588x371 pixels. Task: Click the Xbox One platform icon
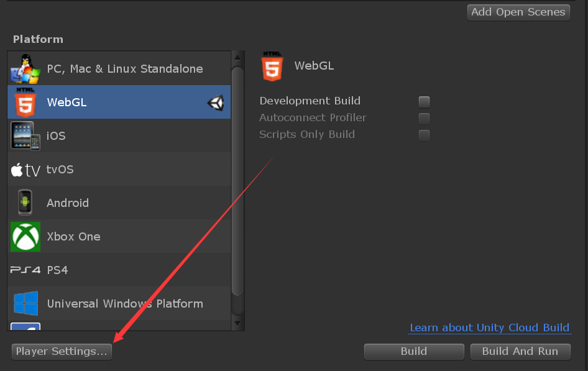25,236
